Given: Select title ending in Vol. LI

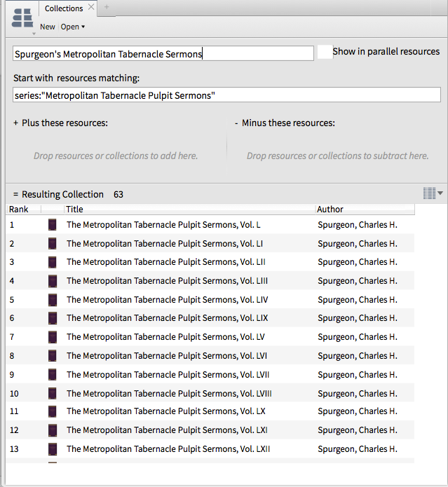Looking at the screenshot, I should click(x=165, y=244).
